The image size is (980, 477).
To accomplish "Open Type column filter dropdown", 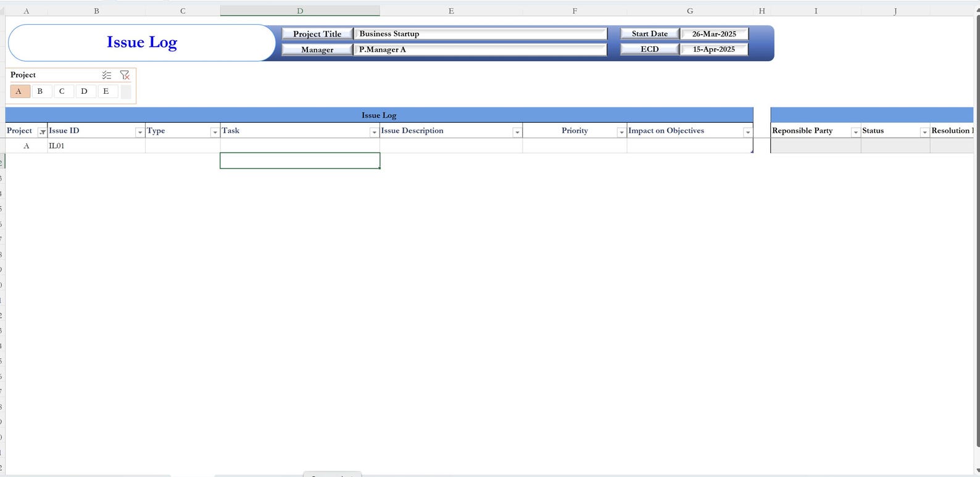I will [214, 132].
